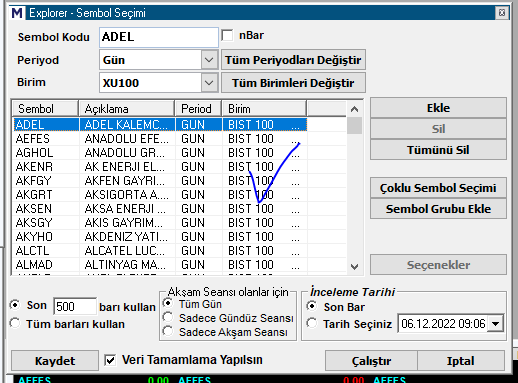Select the AKYHO symbol row

(160, 237)
